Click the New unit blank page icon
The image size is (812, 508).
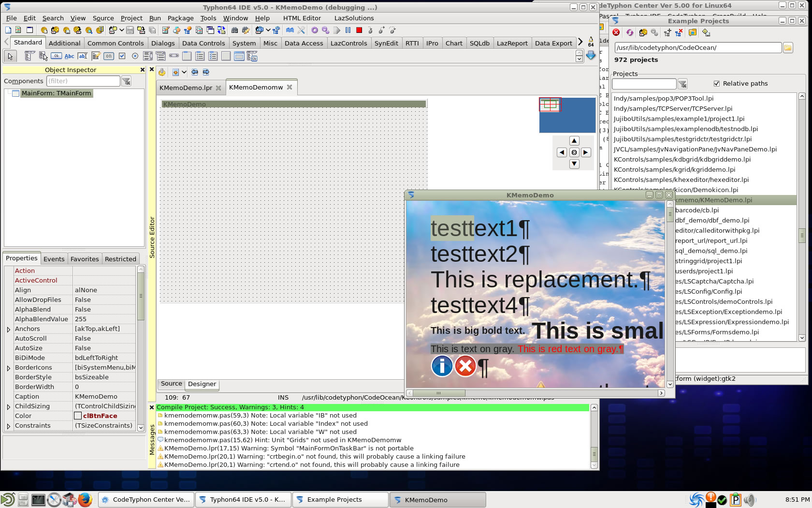coord(8,30)
